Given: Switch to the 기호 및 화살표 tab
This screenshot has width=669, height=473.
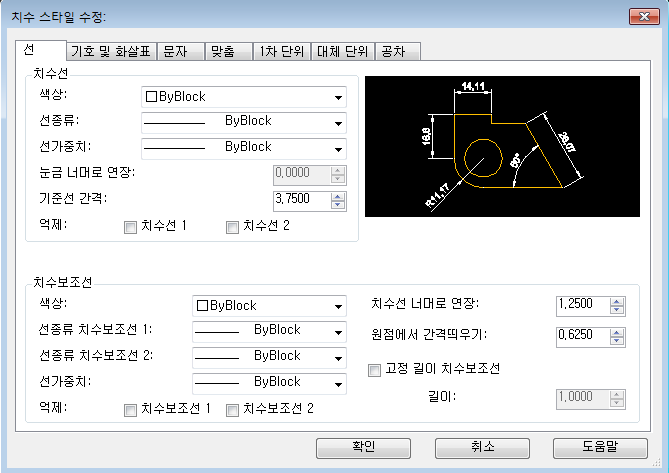Looking at the screenshot, I should pos(111,52).
